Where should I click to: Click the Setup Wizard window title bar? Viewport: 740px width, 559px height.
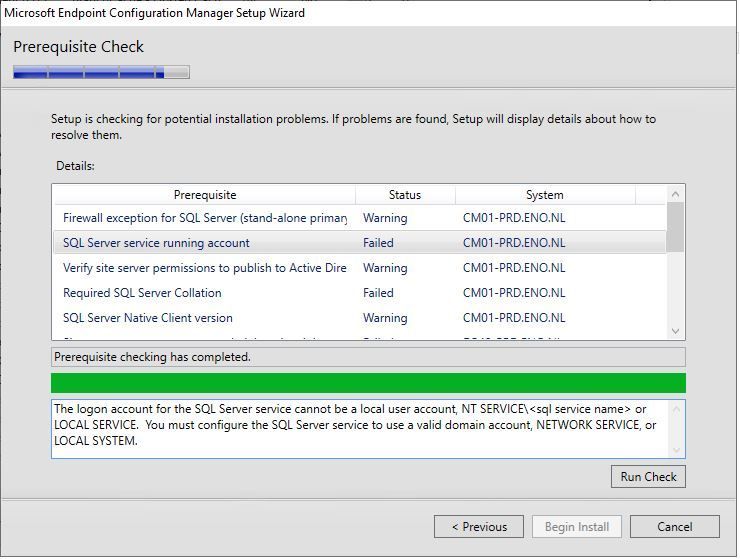[x=368, y=13]
